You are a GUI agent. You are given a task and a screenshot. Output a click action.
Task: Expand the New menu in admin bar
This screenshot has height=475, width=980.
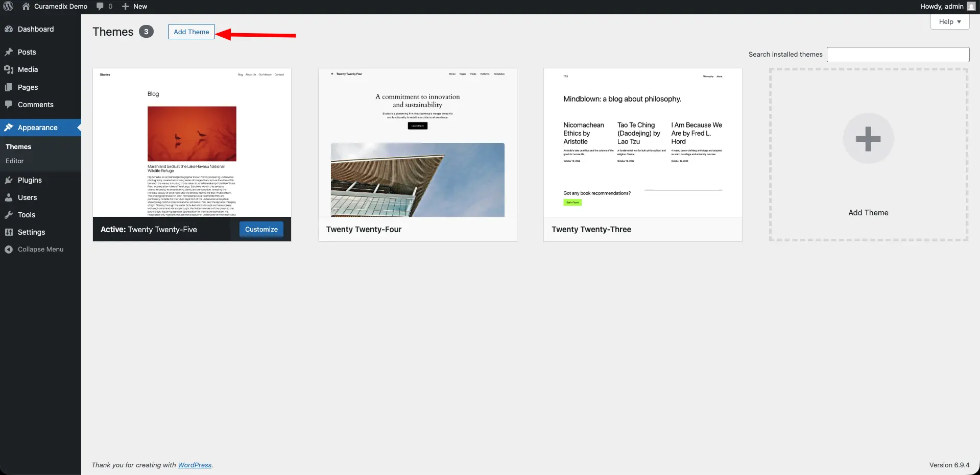click(x=134, y=6)
